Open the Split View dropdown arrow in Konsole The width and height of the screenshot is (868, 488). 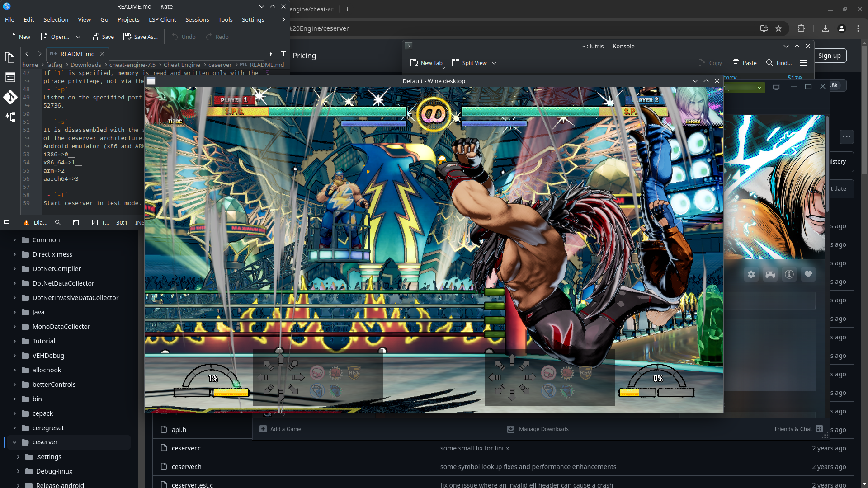pyautogui.click(x=494, y=63)
